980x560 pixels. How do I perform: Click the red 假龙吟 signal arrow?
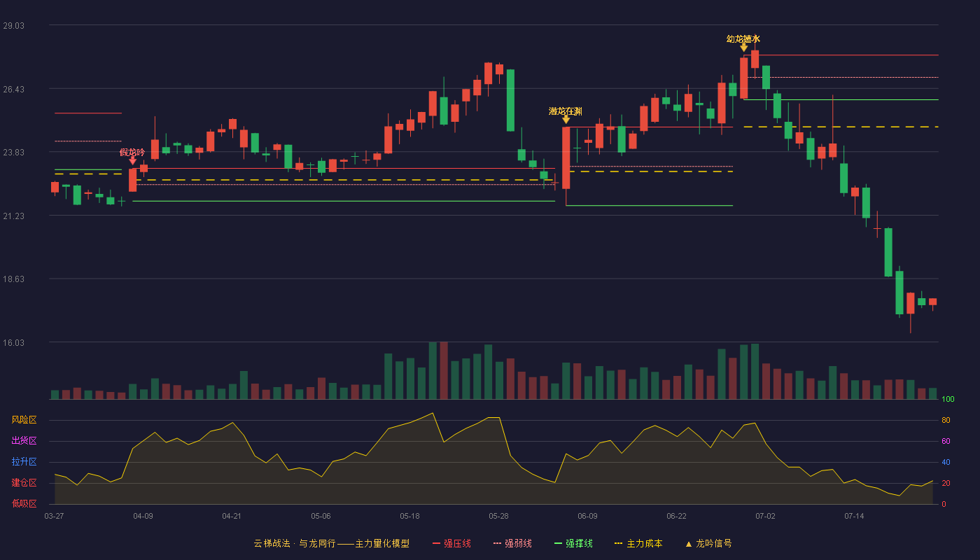[x=132, y=161]
